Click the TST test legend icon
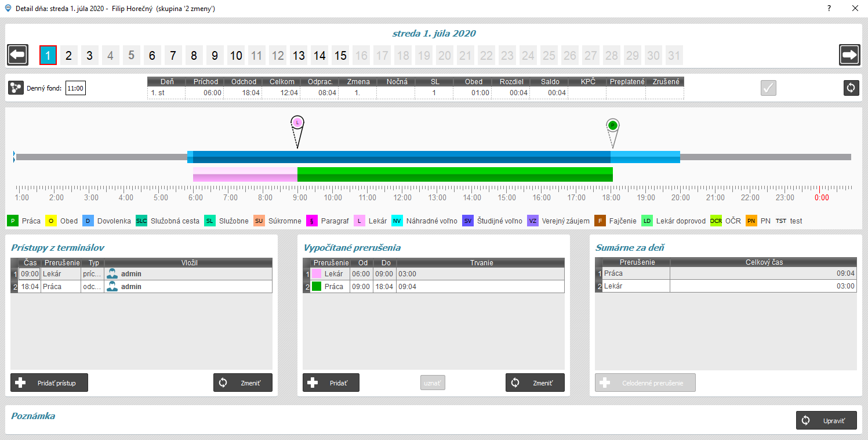 (x=781, y=221)
